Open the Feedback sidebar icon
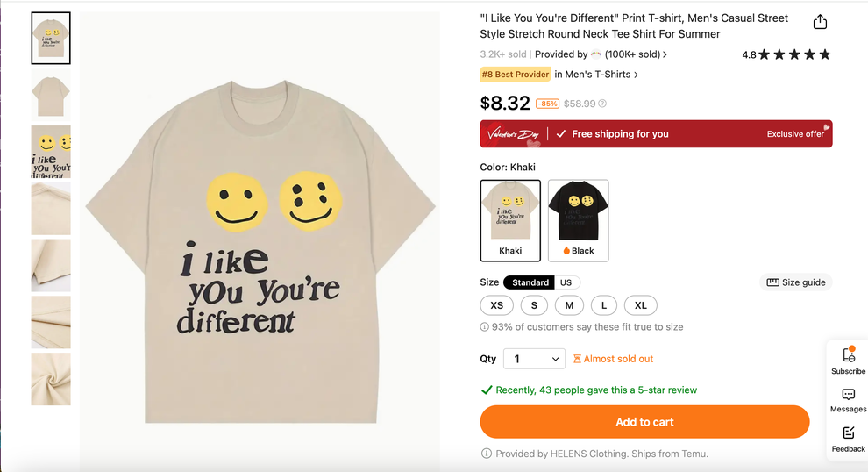This screenshot has height=472, width=868. [x=848, y=433]
